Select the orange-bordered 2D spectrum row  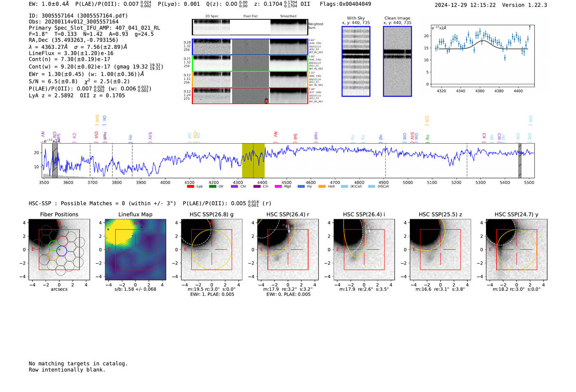(x=250, y=79)
